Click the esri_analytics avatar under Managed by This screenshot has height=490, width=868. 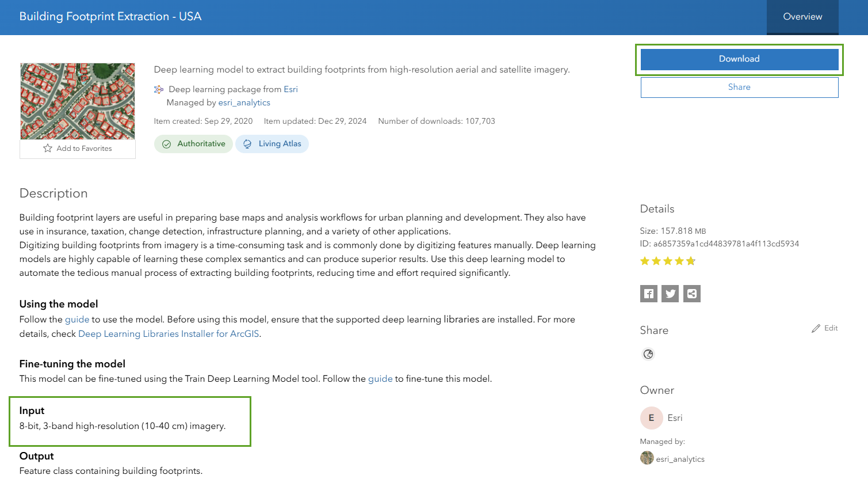click(647, 458)
